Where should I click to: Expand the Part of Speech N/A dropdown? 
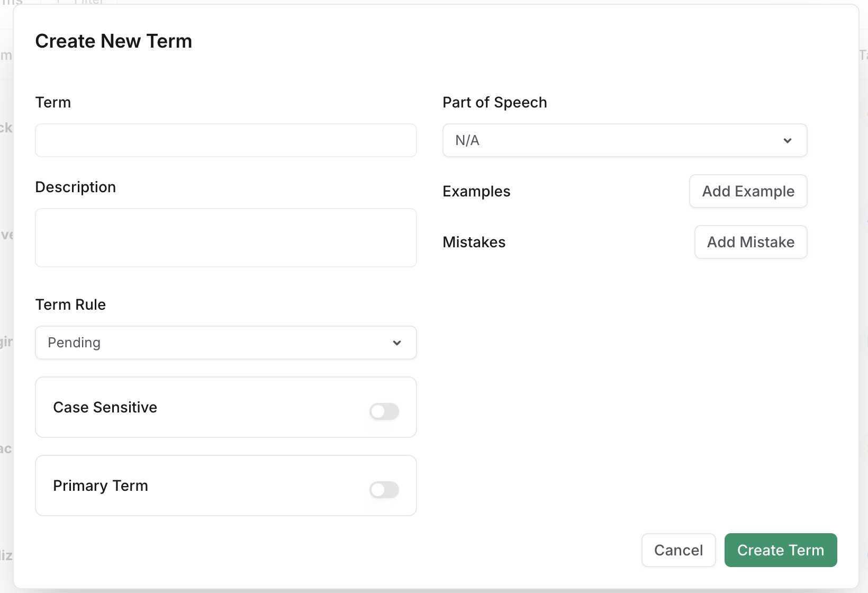625,140
